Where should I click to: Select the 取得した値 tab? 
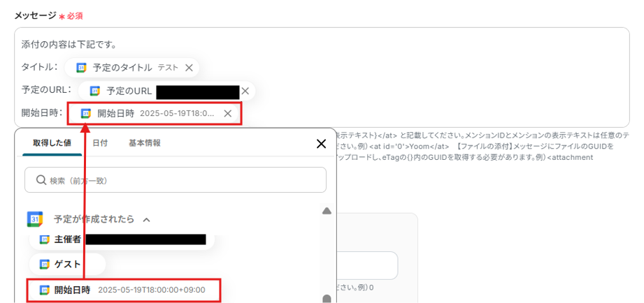tap(52, 143)
